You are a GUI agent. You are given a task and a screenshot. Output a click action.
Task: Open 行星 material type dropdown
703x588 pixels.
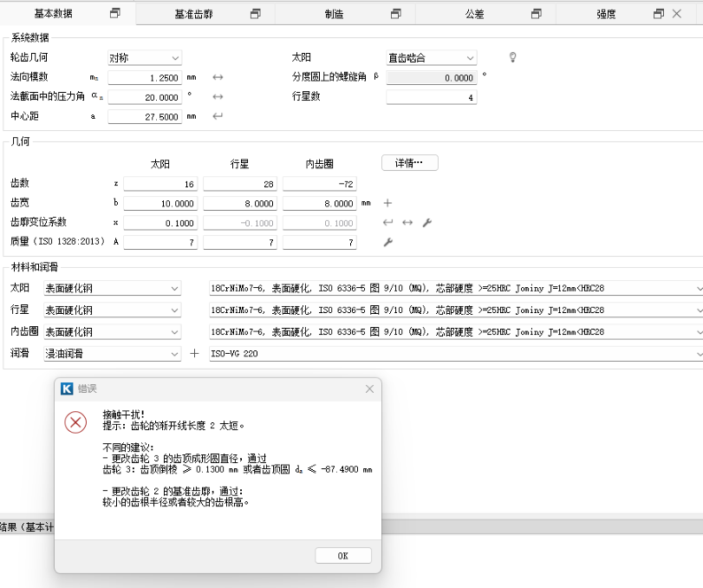click(113, 310)
